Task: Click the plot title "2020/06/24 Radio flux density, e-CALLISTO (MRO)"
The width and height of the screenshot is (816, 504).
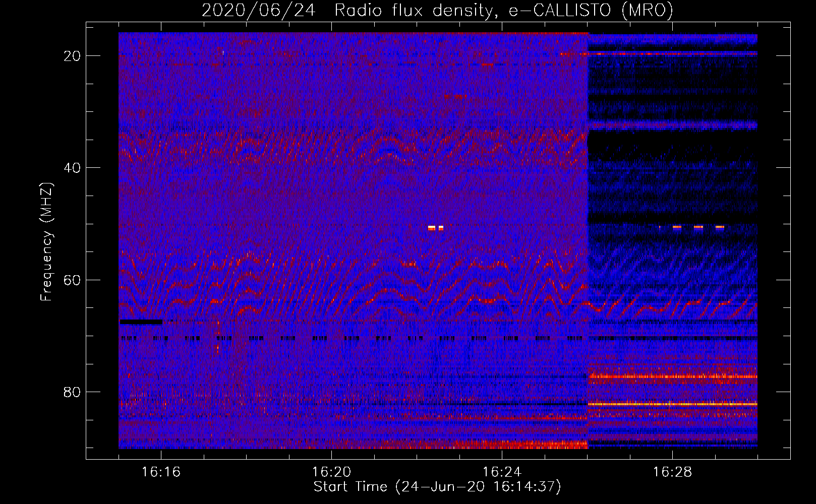Action: click(x=437, y=10)
